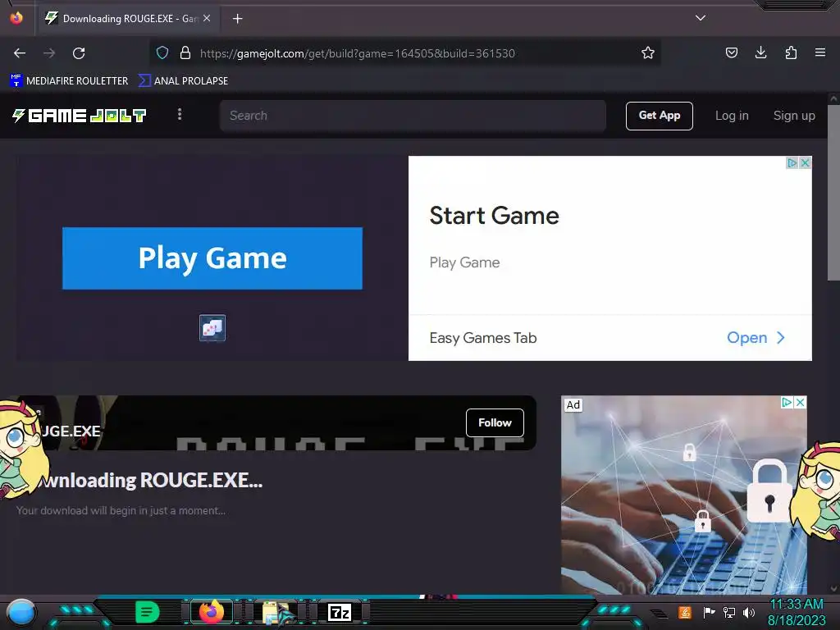Viewport: 840px width, 630px height.
Task: Open a new browser tab
Action: (237, 19)
